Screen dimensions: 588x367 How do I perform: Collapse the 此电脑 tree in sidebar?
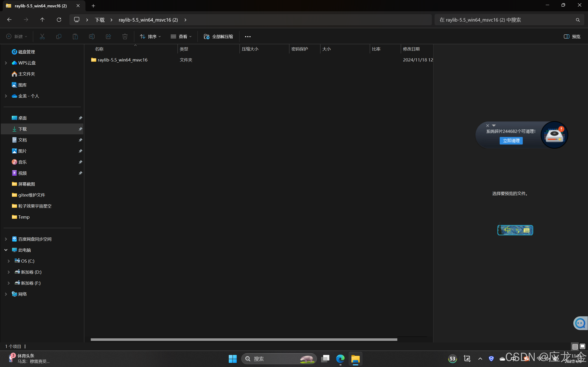(6, 250)
